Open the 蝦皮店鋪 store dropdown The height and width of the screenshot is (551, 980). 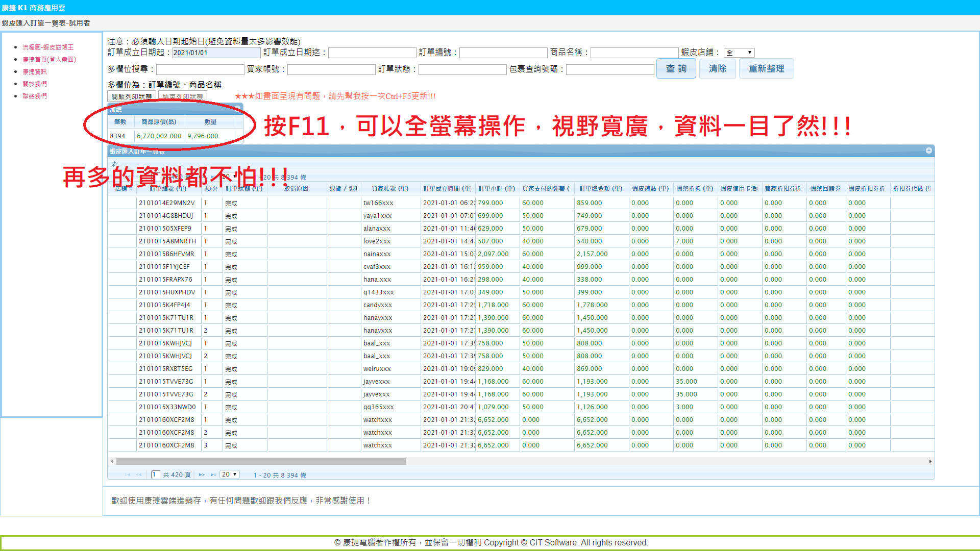pyautogui.click(x=739, y=53)
